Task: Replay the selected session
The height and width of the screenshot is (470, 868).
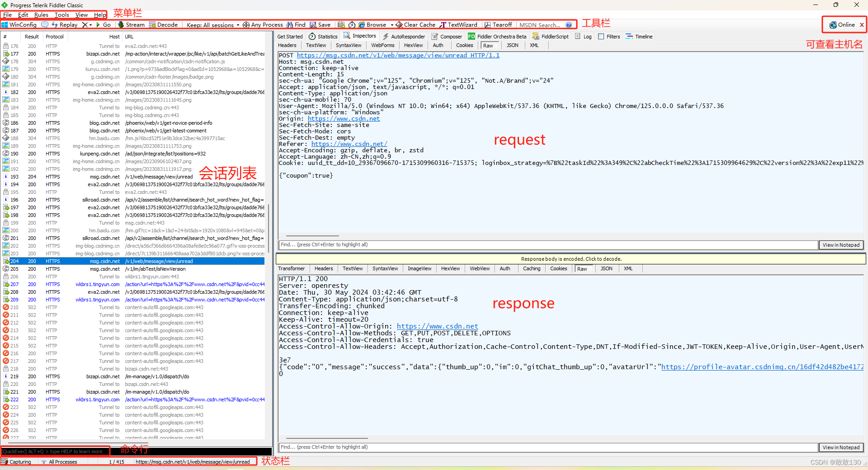Action: click(65, 25)
